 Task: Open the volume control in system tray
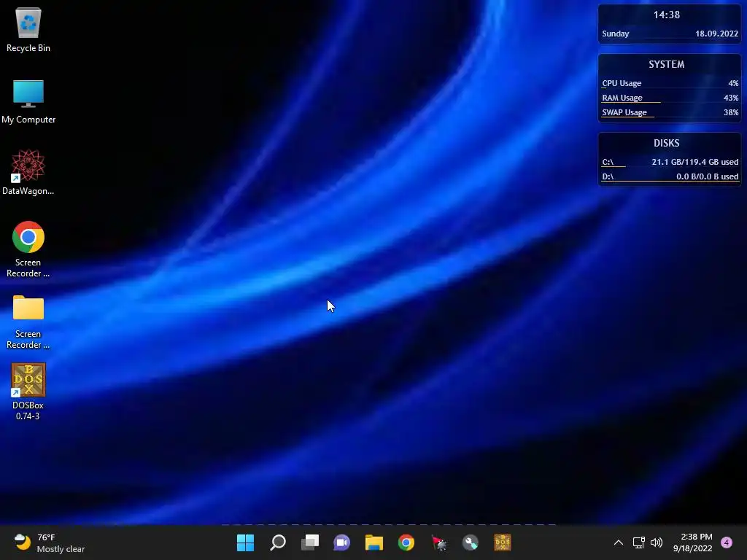click(x=657, y=542)
